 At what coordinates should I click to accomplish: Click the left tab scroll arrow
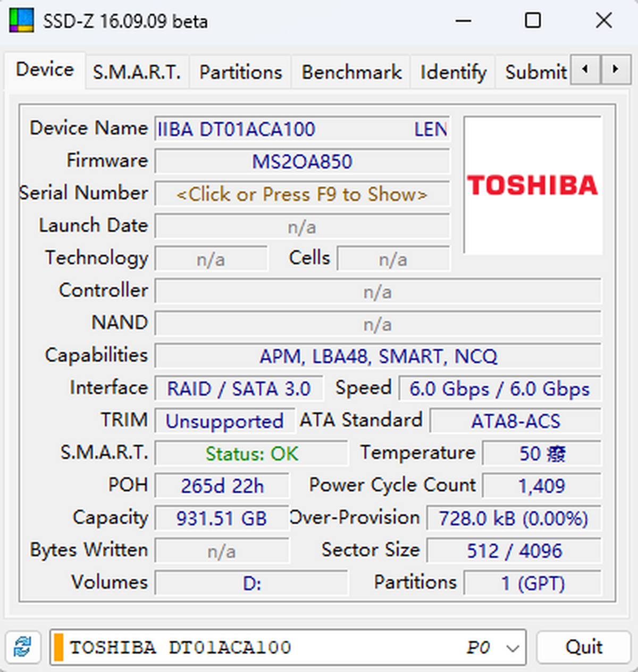tap(584, 70)
